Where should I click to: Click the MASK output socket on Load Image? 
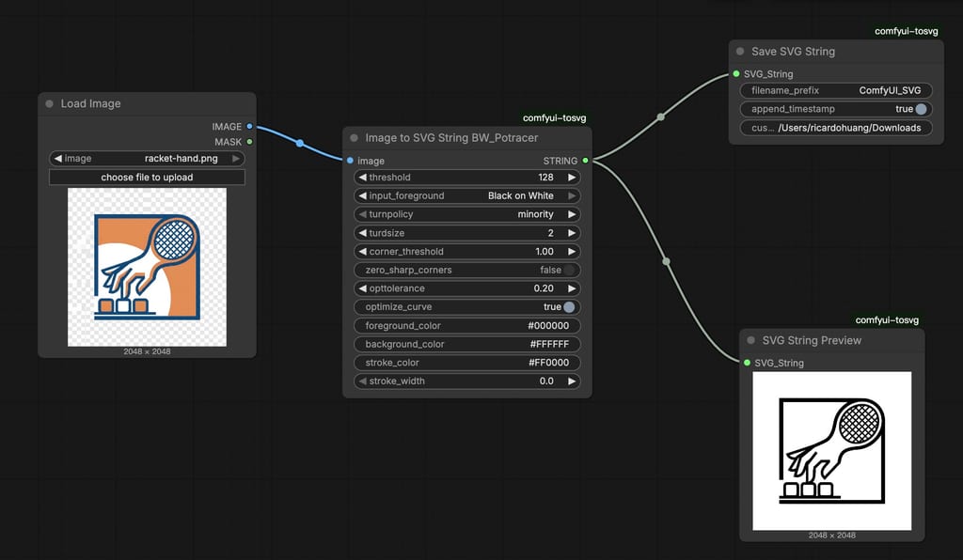tap(249, 142)
